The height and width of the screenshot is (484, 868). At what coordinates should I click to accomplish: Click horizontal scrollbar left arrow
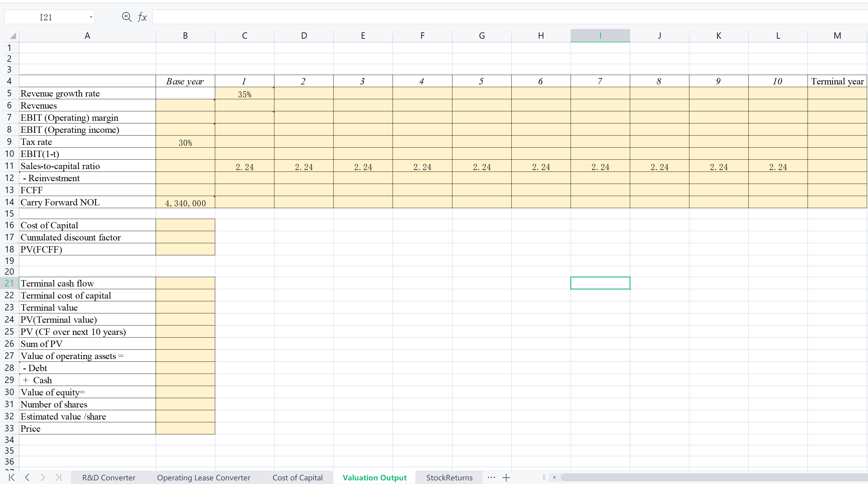point(554,477)
